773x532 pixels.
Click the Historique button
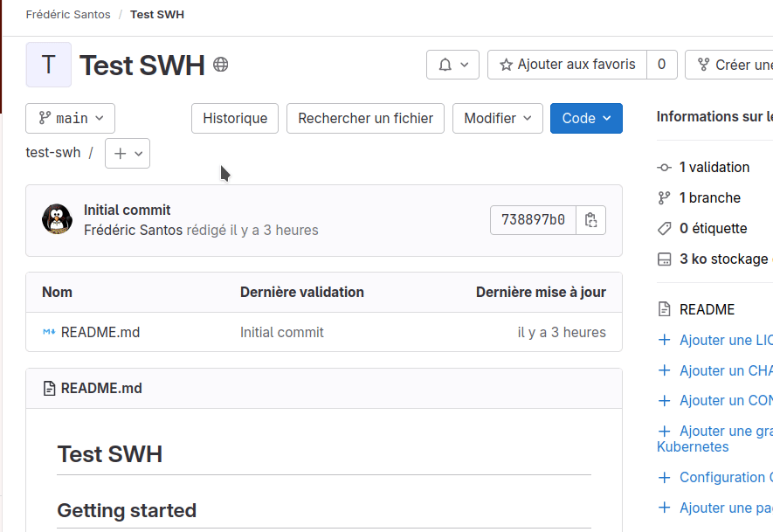tap(234, 118)
